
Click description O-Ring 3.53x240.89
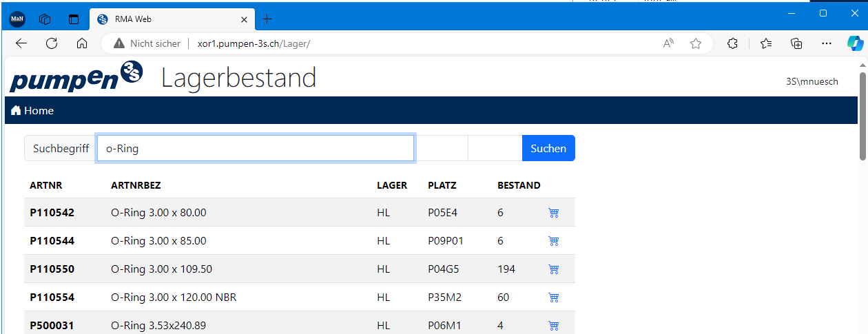[158, 326]
